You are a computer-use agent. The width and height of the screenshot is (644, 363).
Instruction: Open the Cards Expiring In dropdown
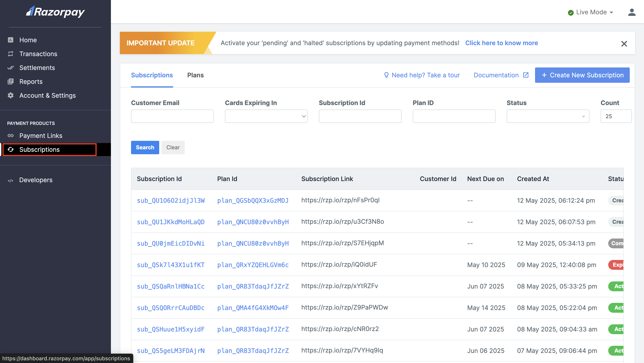click(x=266, y=116)
